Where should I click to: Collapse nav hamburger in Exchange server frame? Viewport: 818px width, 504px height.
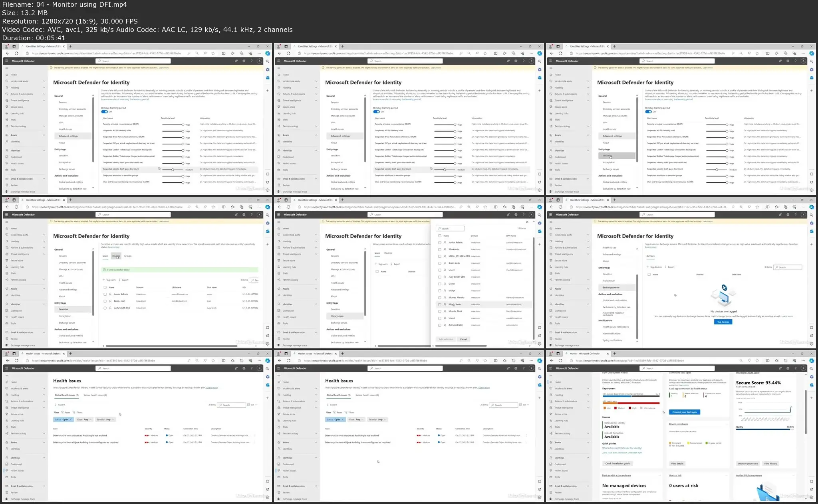551,222
